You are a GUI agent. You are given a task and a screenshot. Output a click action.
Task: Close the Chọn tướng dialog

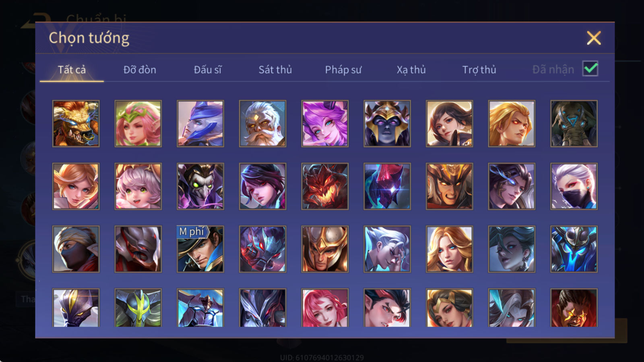[594, 38]
